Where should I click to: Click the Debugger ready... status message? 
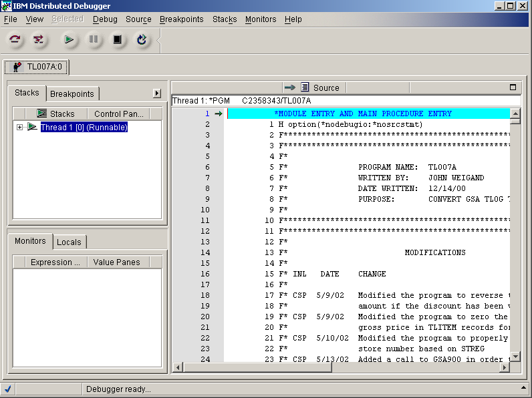pyautogui.click(x=118, y=389)
